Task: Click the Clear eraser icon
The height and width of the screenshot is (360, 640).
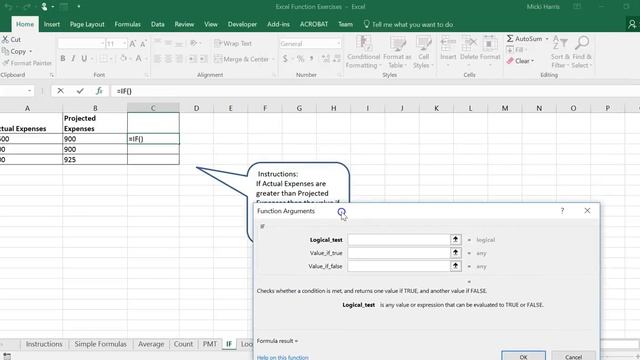Action: pos(510,61)
